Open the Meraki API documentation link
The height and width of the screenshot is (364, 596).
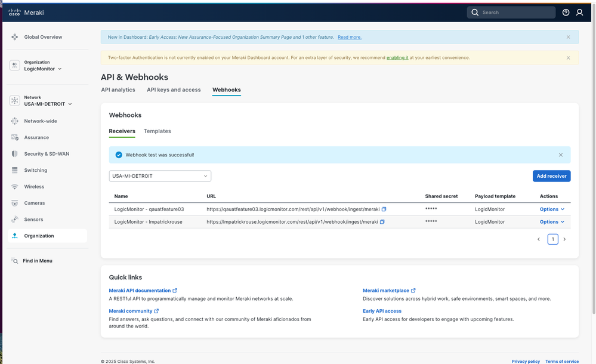coord(140,291)
